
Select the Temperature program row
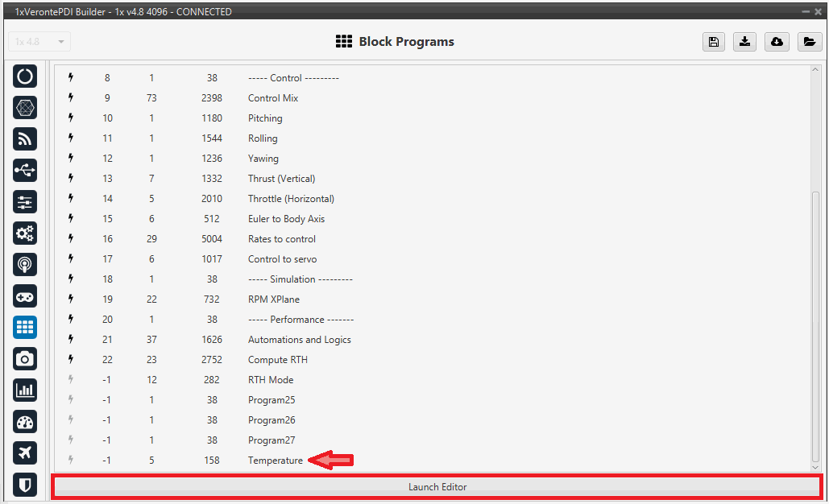(x=275, y=461)
